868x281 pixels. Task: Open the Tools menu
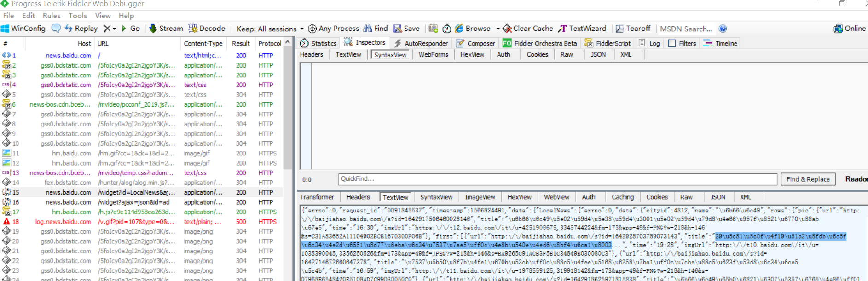coord(78,16)
